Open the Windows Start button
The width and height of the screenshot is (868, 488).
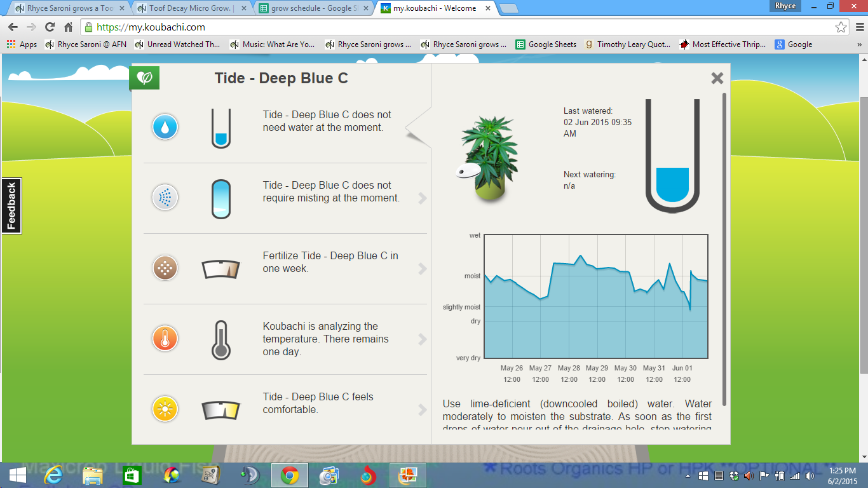coord(17,475)
